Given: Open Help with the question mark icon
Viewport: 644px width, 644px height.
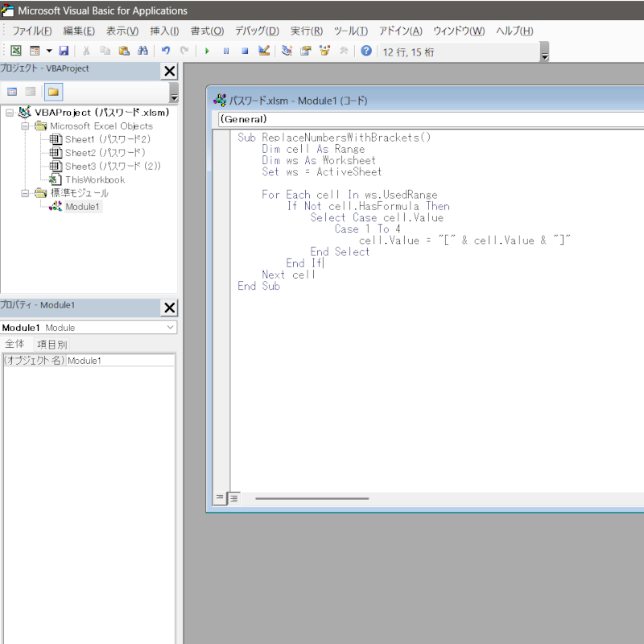Looking at the screenshot, I should coord(366,51).
